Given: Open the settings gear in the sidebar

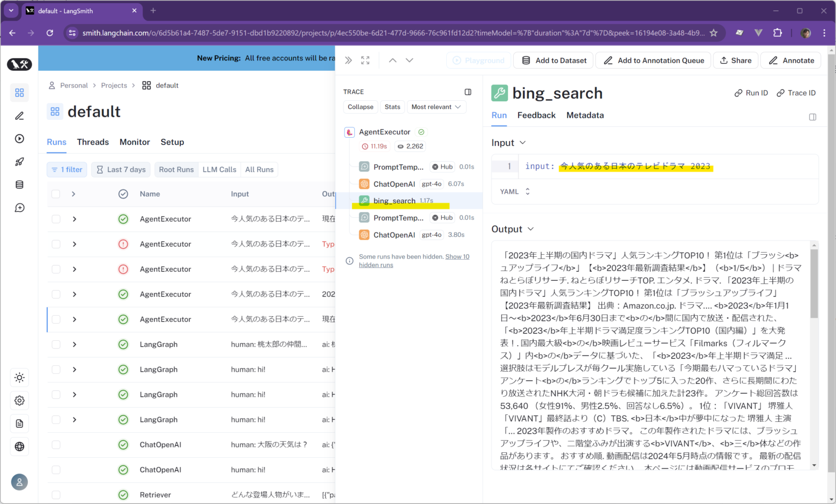Looking at the screenshot, I should (20, 401).
